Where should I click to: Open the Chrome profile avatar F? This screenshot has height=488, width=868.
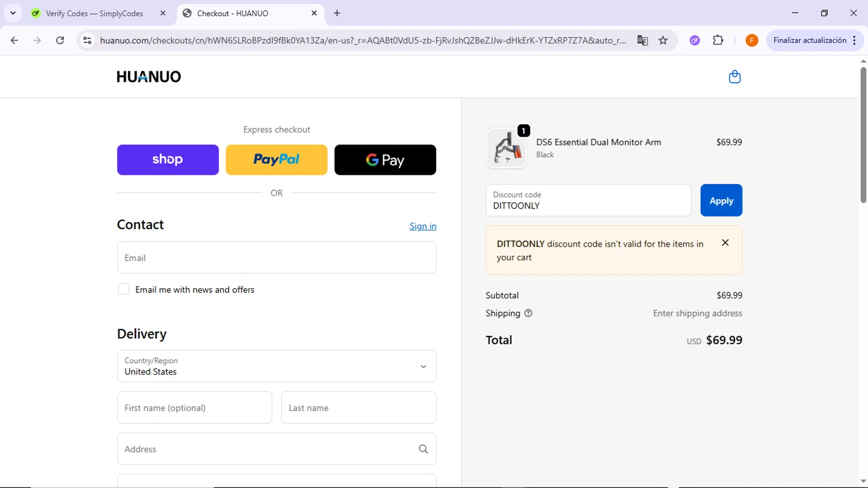click(x=752, y=41)
